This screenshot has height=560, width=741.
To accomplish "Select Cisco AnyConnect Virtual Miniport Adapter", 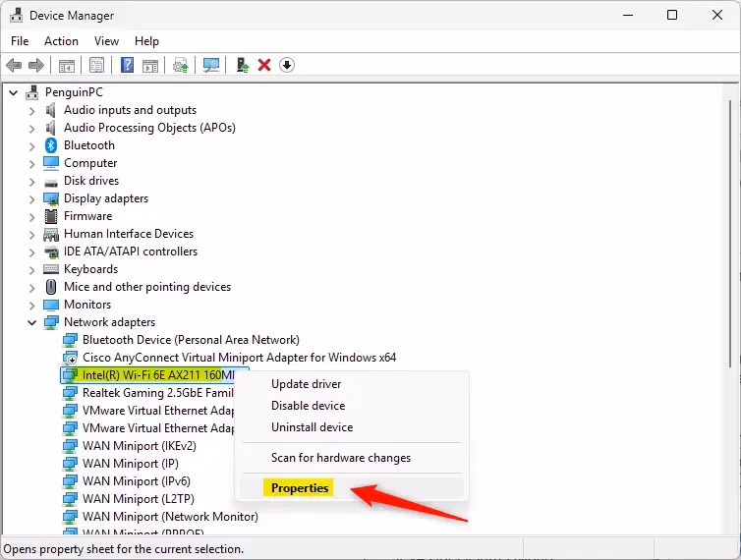I will coord(239,358).
